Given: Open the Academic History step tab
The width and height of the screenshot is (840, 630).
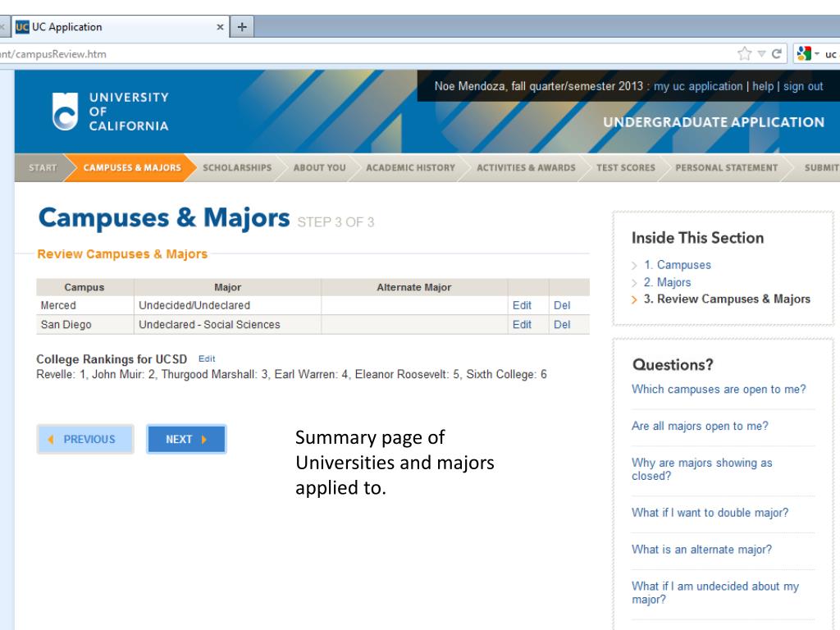Looking at the screenshot, I should pyautogui.click(x=410, y=167).
